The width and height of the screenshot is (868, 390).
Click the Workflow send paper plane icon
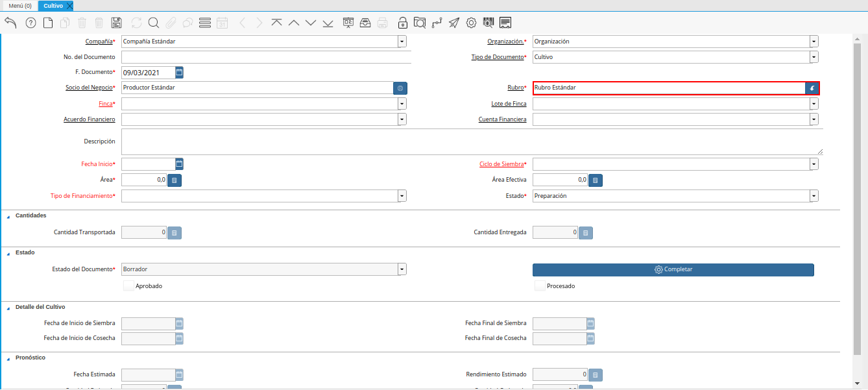point(454,23)
